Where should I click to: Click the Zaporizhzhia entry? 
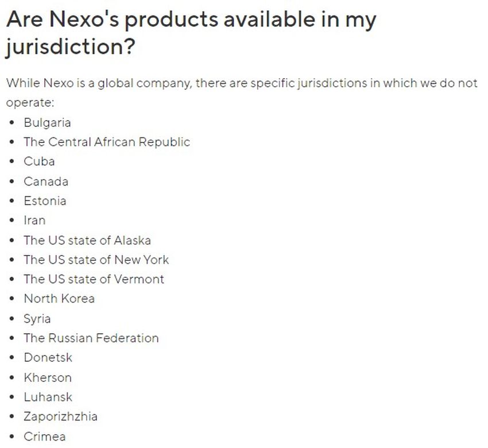pyautogui.click(x=60, y=416)
